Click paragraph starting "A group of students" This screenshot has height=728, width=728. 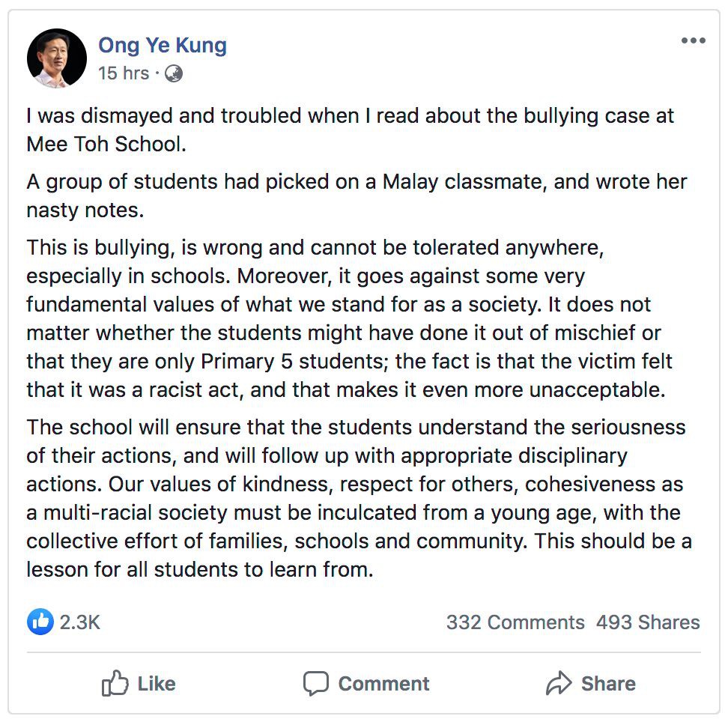357,195
